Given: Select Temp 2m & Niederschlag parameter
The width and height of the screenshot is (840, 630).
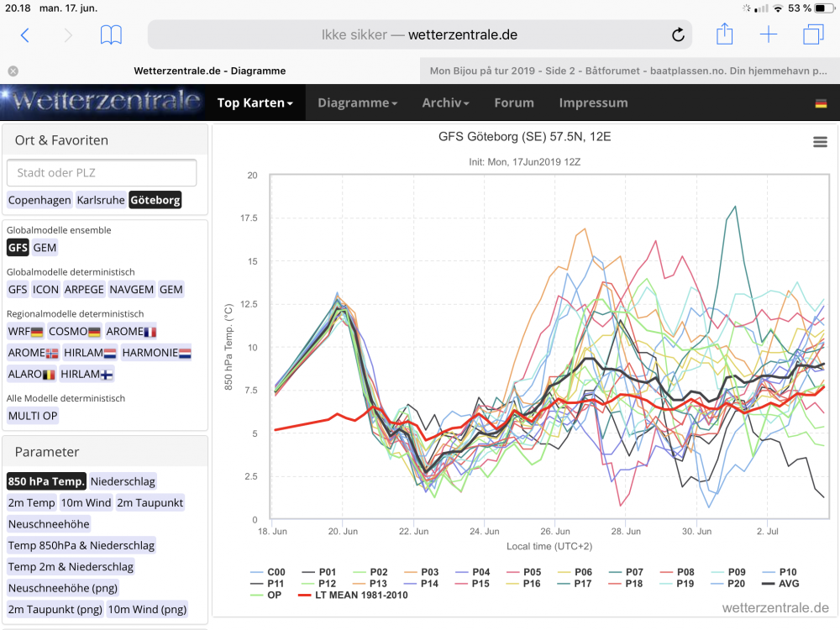Looking at the screenshot, I should [x=71, y=567].
